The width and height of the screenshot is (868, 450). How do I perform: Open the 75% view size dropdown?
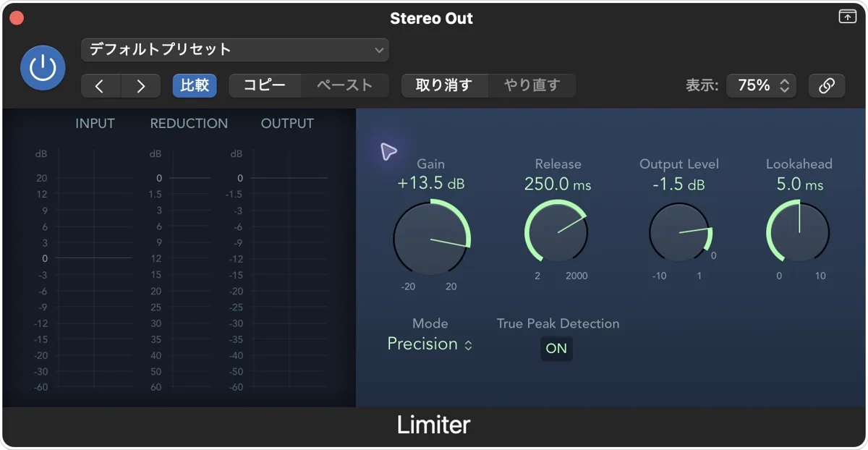[x=762, y=85]
